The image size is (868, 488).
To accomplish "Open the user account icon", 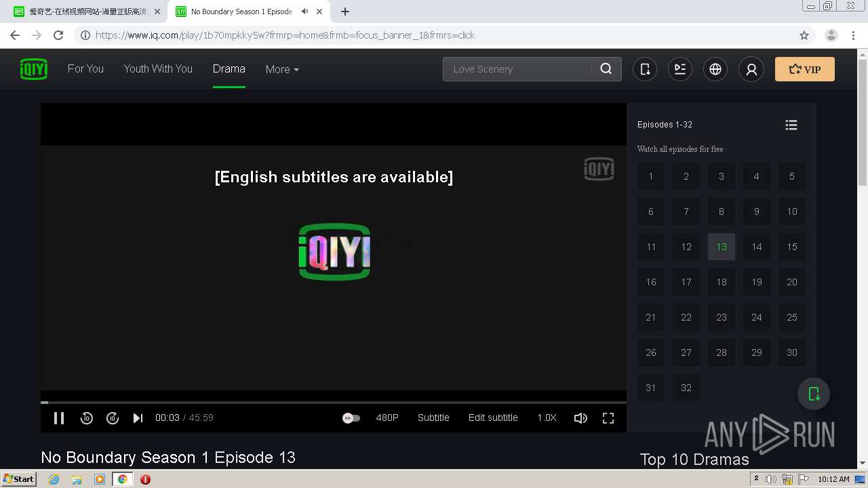I will [x=751, y=69].
